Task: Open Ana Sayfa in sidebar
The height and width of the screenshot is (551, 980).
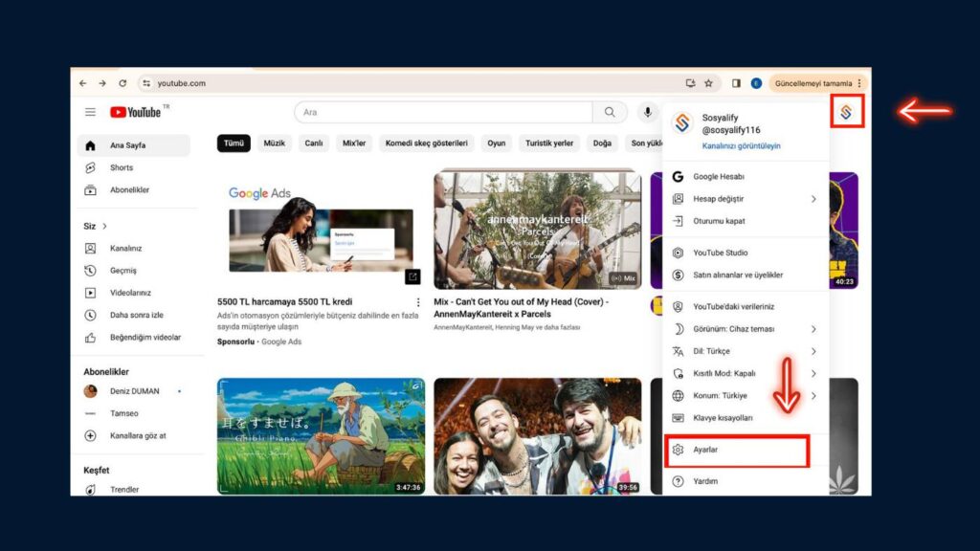Action: tap(134, 145)
